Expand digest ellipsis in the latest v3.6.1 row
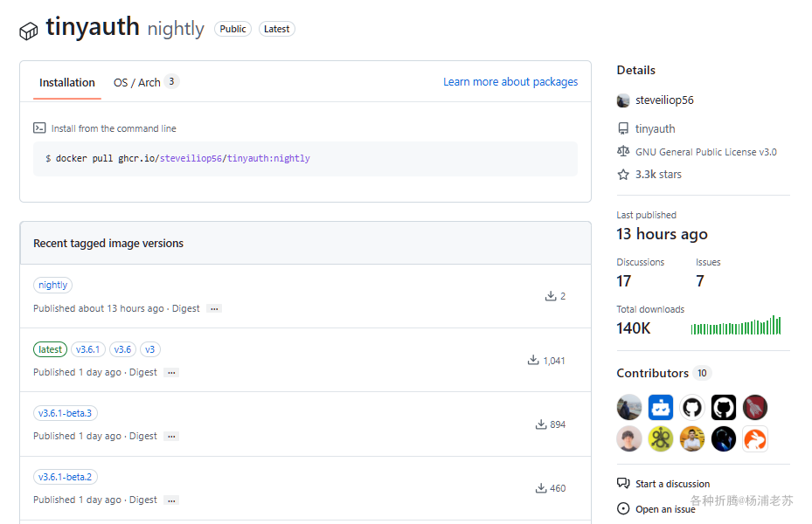 tap(171, 372)
